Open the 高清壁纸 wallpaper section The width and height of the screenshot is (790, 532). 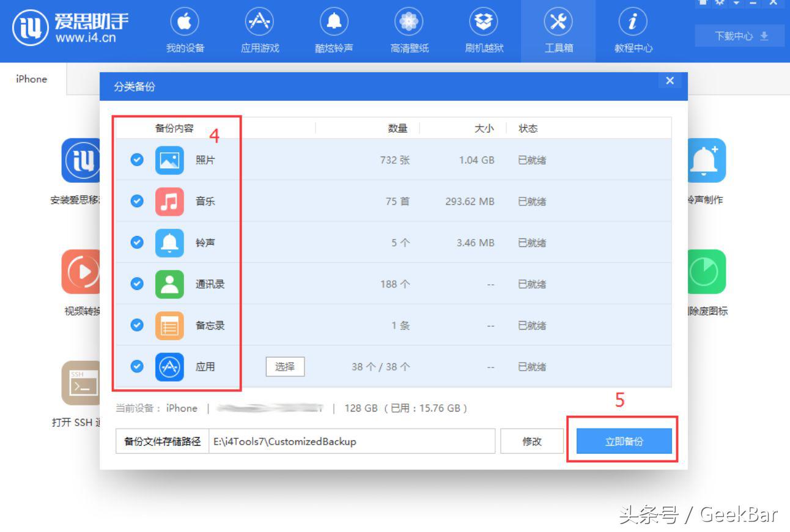click(408, 28)
